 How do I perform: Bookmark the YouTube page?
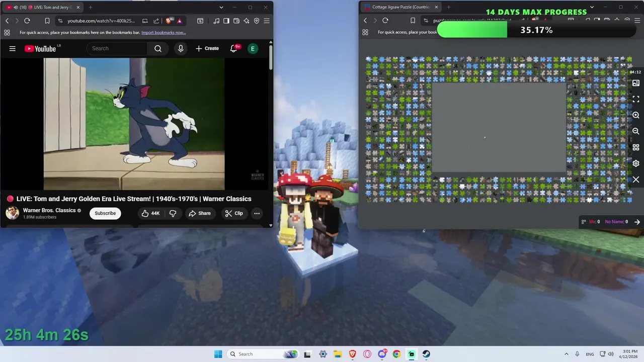tap(47, 21)
